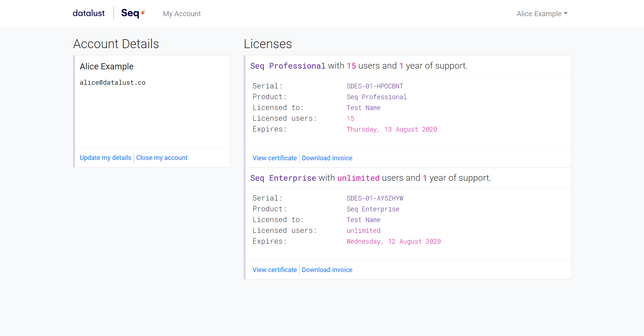644x336 pixels.
Task: Select serial SDES-01-HPOCBNT
Action: point(375,86)
